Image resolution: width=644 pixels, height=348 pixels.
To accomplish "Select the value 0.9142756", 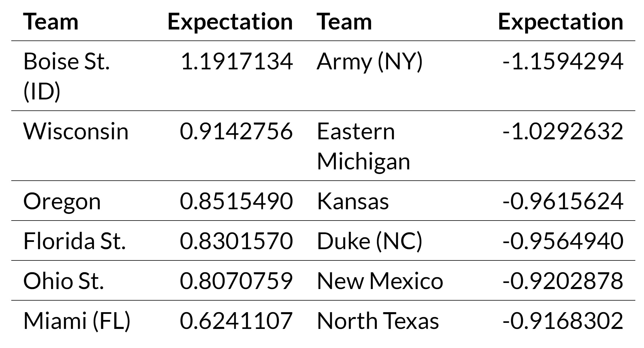I will tap(236, 132).
